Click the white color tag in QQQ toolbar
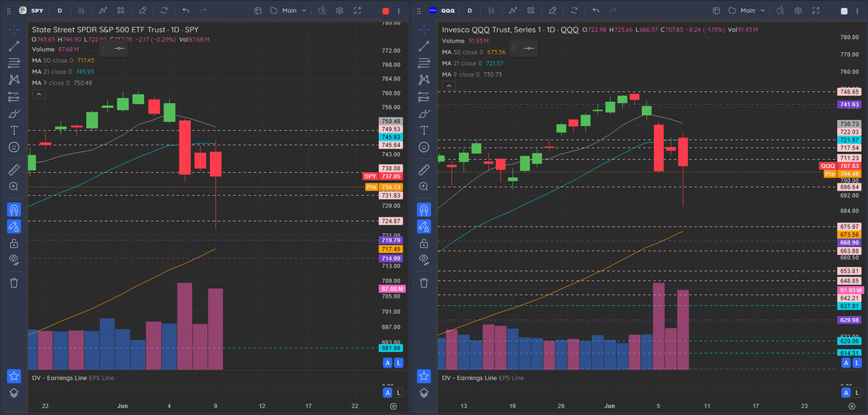Viewport: 868px width, 415px height. click(x=844, y=11)
